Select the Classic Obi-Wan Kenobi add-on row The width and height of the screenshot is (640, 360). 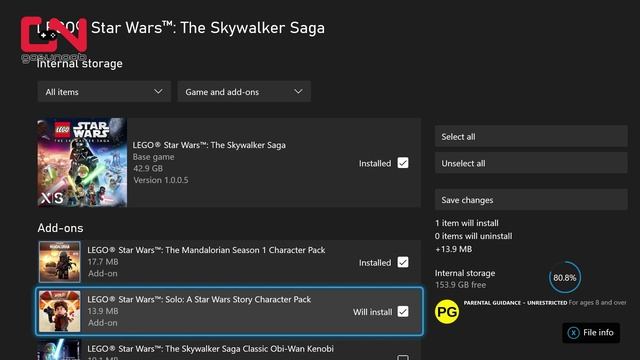click(x=229, y=350)
